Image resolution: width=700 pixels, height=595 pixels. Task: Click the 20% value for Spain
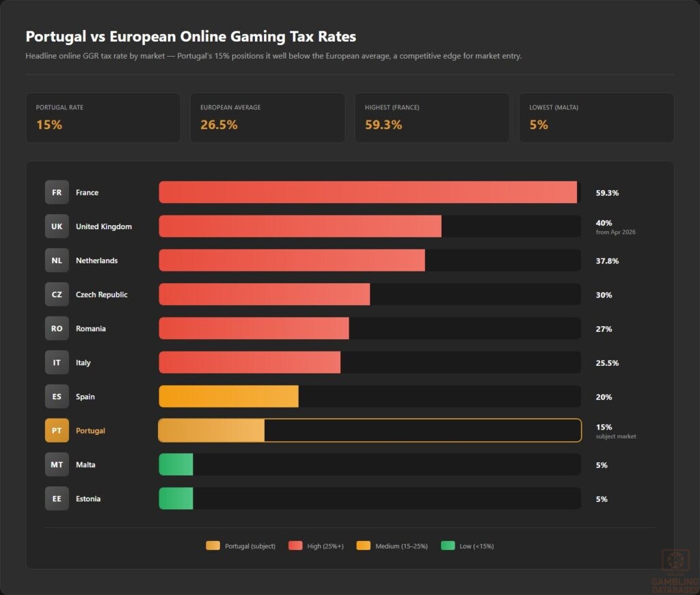[604, 397]
